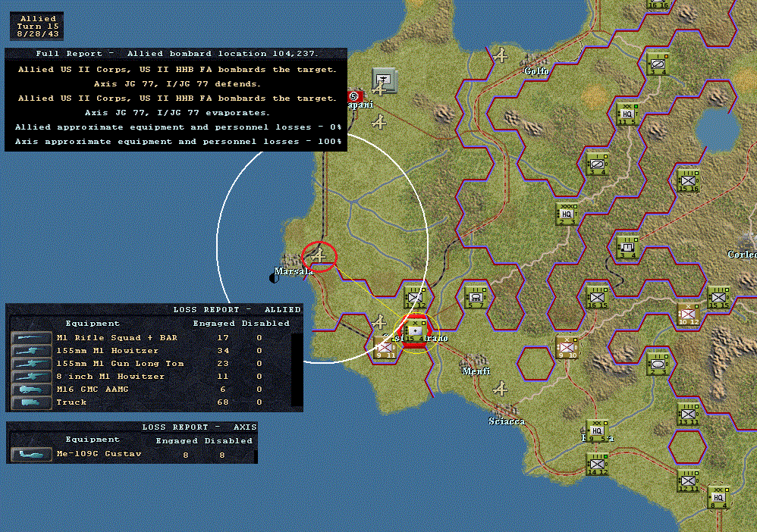Click the 155mm Long Tom equipment icon

31,364
